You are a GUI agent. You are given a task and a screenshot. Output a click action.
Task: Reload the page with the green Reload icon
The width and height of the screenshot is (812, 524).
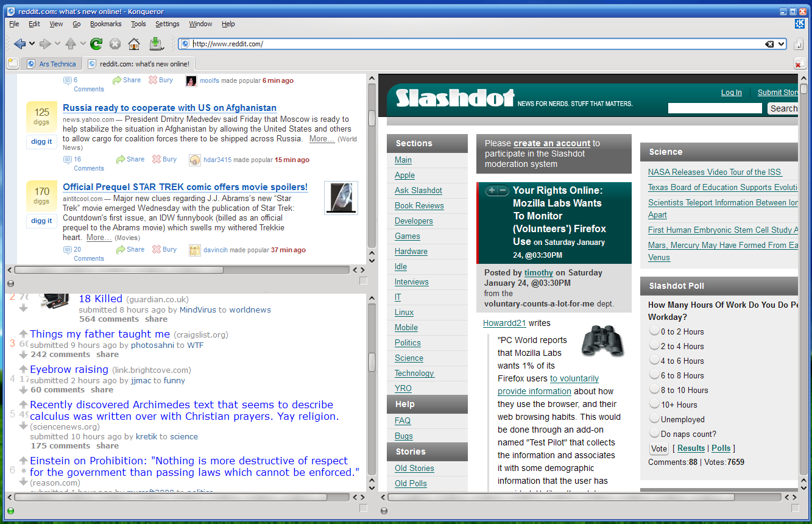[x=96, y=44]
